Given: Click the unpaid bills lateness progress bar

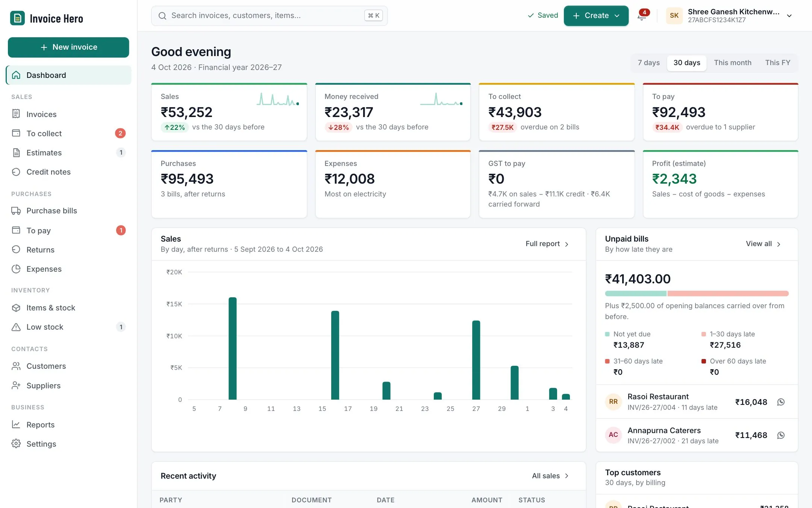Looking at the screenshot, I should pyautogui.click(x=697, y=294).
